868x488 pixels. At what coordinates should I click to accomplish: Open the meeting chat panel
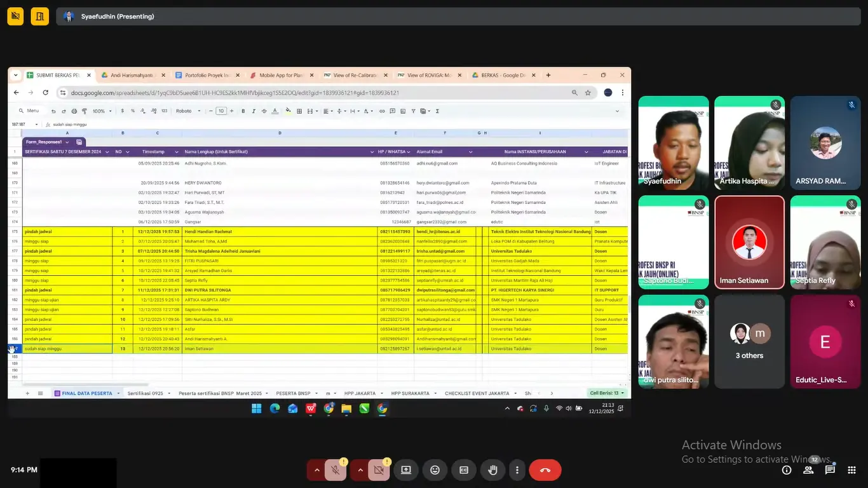coord(830,470)
